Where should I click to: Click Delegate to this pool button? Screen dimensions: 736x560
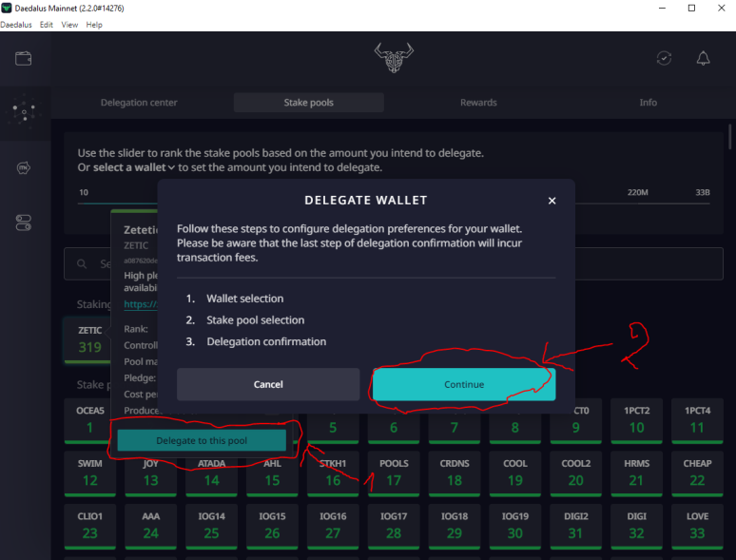[x=201, y=439]
